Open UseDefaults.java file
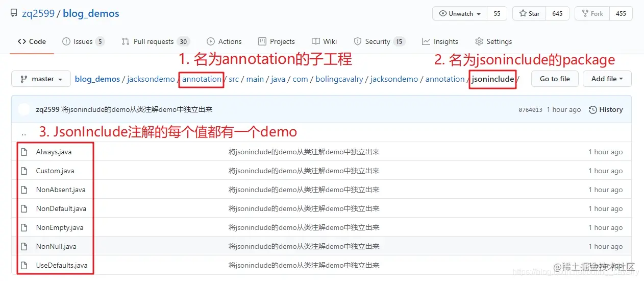644x281 pixels. coord(62,265)
